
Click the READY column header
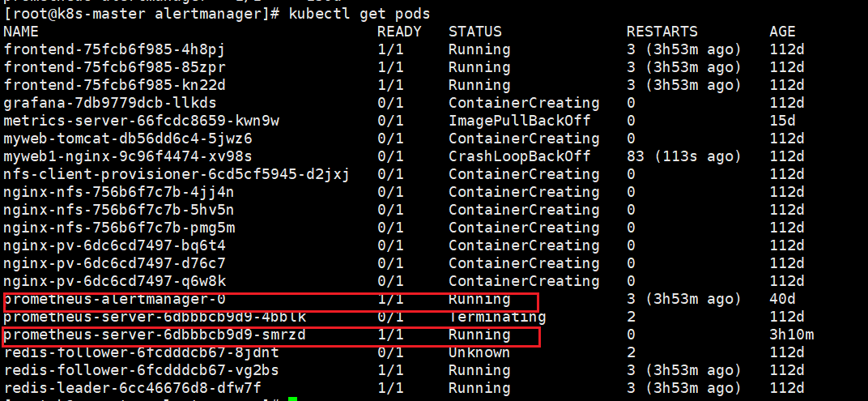pos(399,32)
